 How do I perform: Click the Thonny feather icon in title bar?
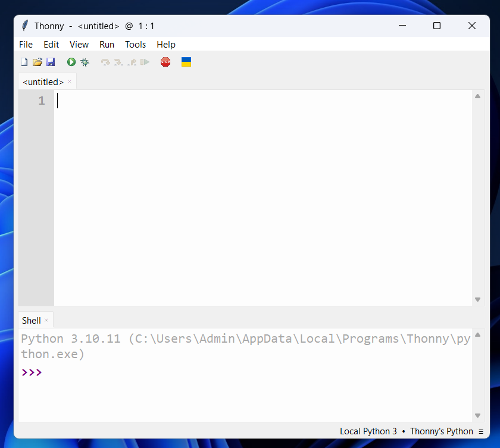(25, 26)
